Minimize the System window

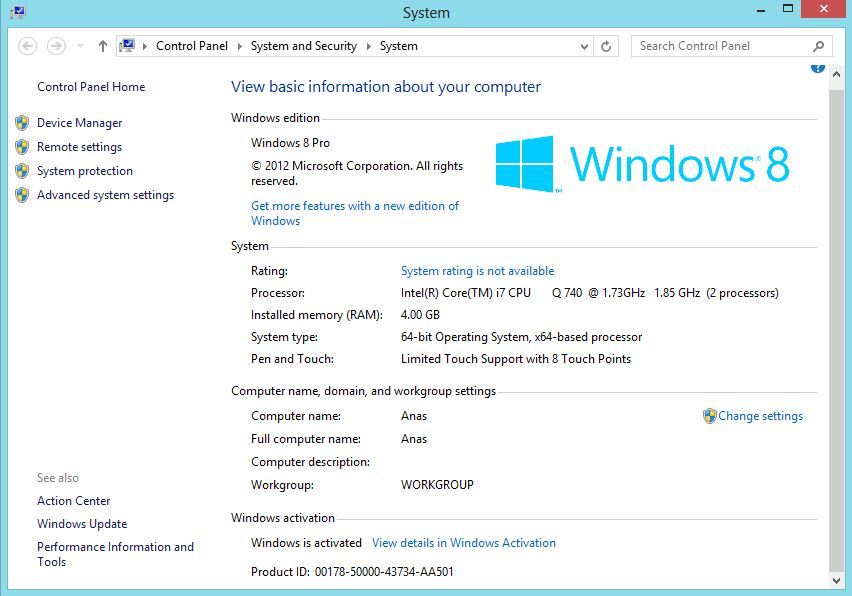pos(761,9)
